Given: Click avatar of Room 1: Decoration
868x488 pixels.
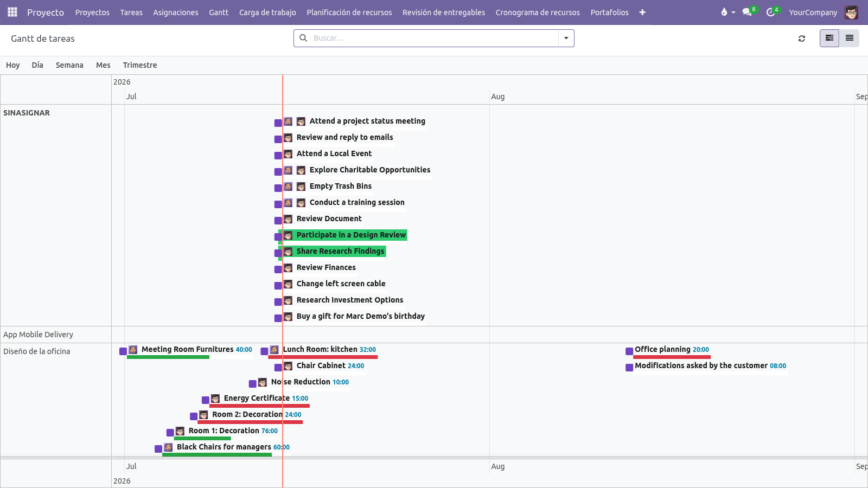Looking at the screenshot, I should pos(180,431).
